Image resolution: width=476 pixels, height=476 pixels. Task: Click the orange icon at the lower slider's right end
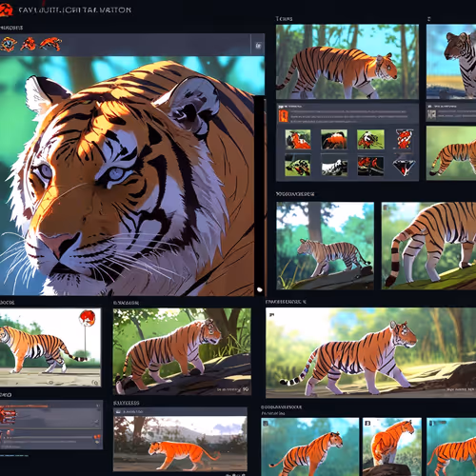(97, 437)
